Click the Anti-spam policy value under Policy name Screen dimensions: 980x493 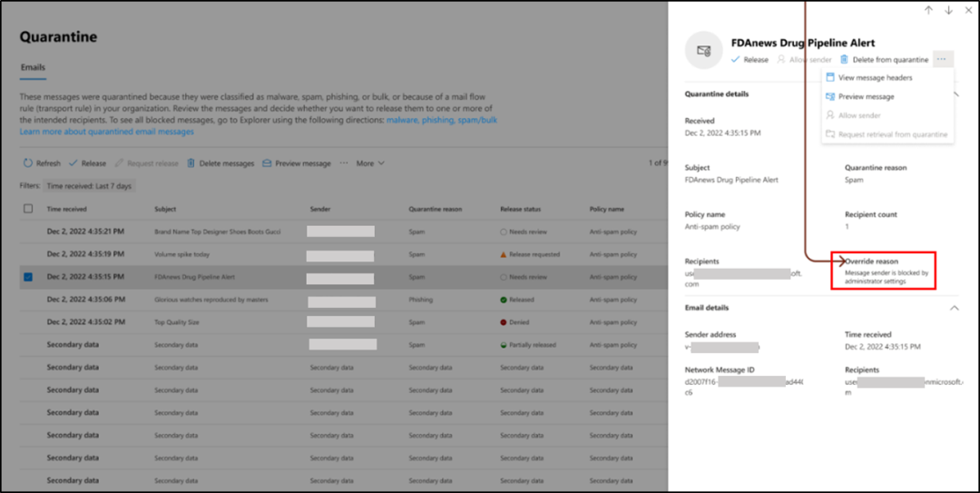pyautogui.click(x=712, y=226)
